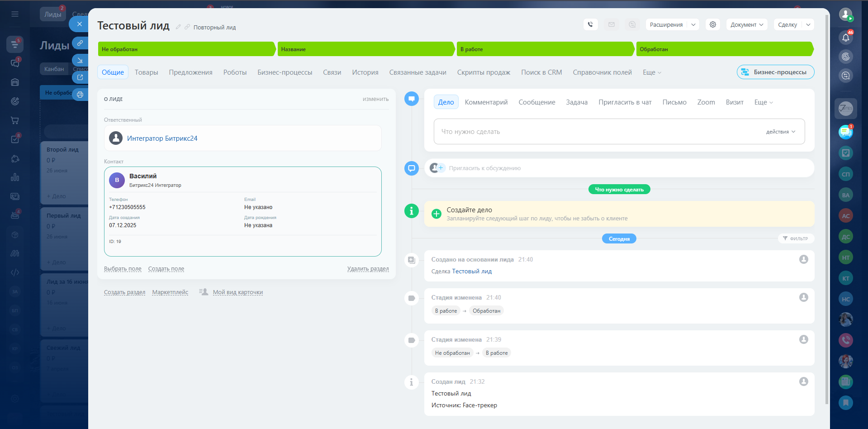868x429 pixels.
Task: Open hamburger menu in the left sidebar
Action: pyautogui.click(x=15, y=14)
